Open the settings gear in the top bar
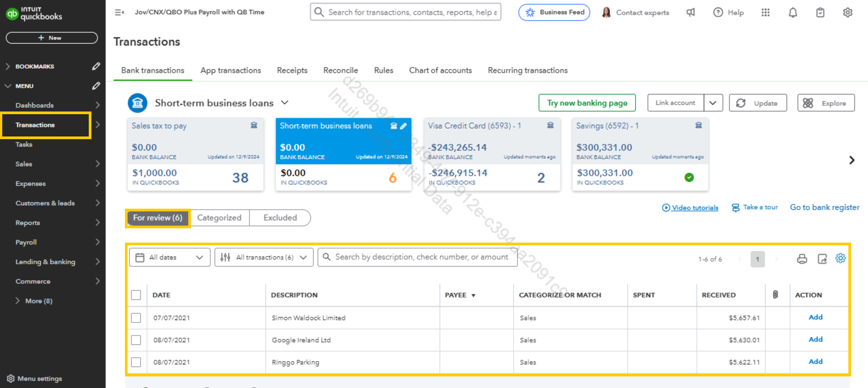 (x=847, y=12)
